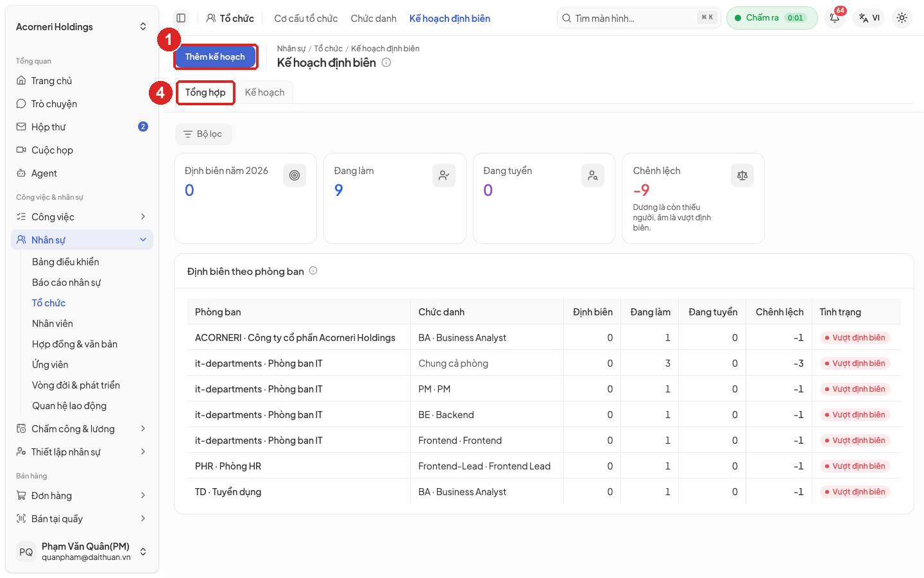Viewport: 924px width, 578px height.
Task: Open the Bộ lọc filter button
Action: click(203, 134)
